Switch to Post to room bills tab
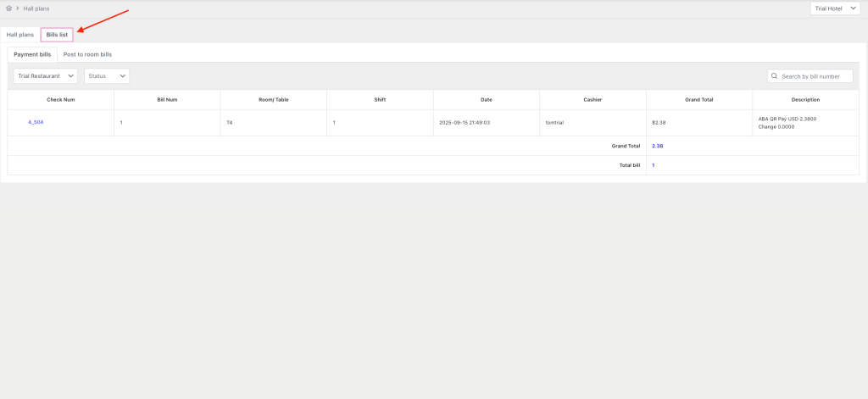Viewport: 868px width, 399px height. coord(87,54)
